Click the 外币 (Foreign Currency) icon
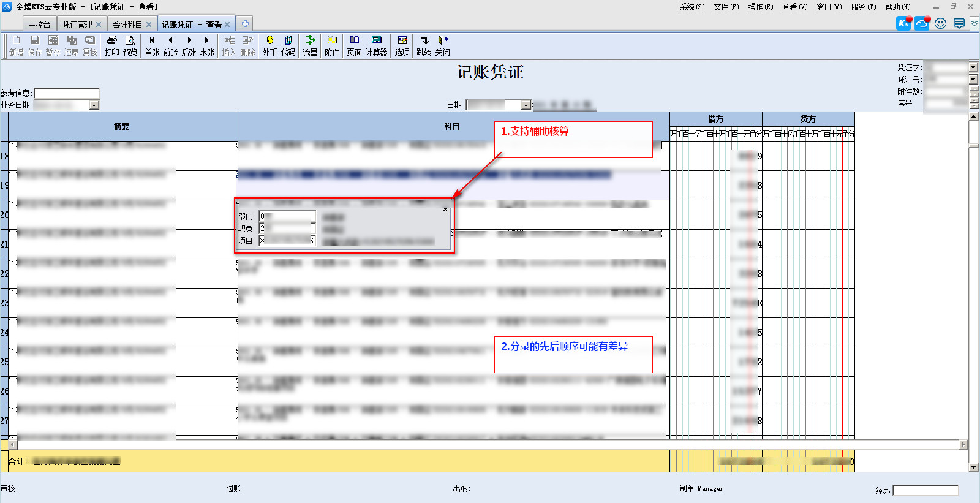The image size is (980, 503). pyautogui.click(x=269, y=45)
